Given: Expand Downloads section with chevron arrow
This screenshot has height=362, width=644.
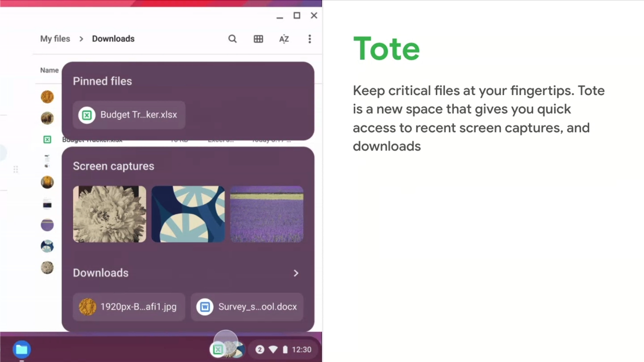Looking at the screenshot, I should pos(296,273).
